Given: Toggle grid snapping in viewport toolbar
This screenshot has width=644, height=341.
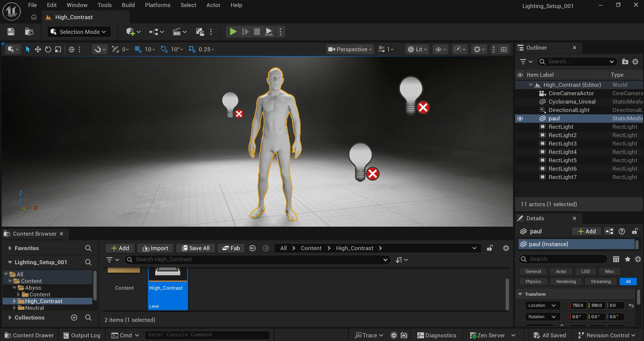Looking at the screenshot, I should 138,49.
